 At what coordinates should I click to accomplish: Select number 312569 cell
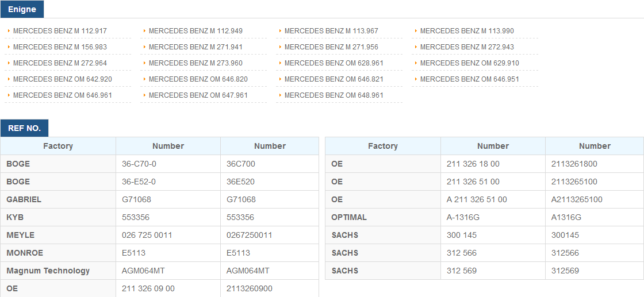[595, 271]
